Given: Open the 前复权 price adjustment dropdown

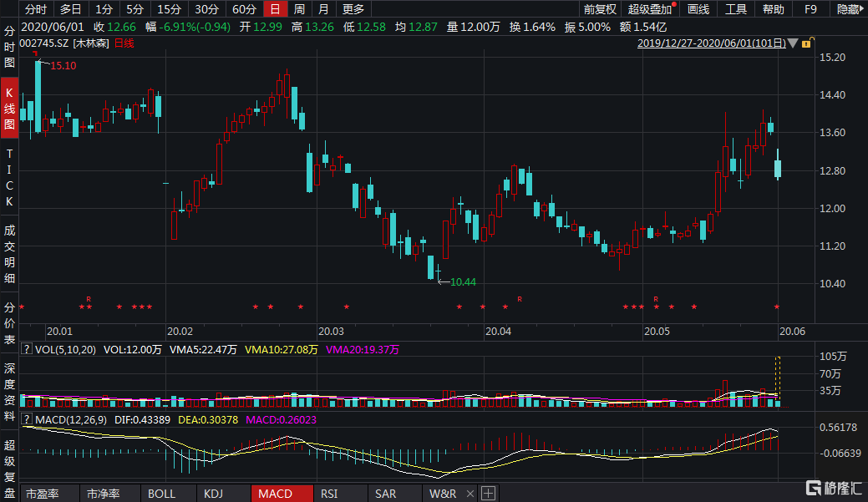Looking at the screenshot, I should pos(600,9).
